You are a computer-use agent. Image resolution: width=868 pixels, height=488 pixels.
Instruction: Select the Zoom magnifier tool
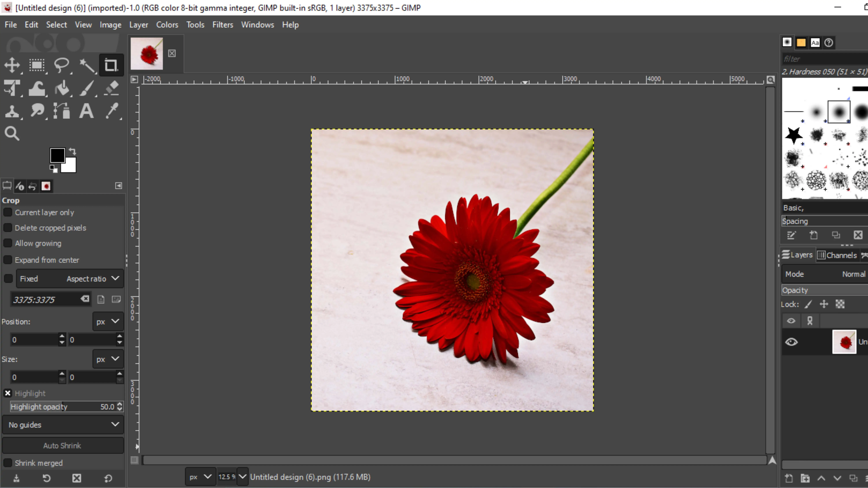12,133
